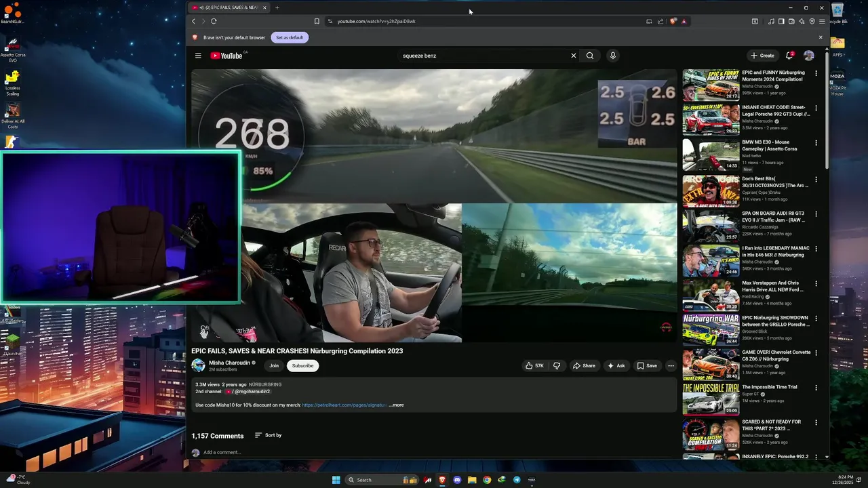Open Windows Start menu
Image resolution: width=868 pixels, height=488 pixels.
click(x=336, y=480)
